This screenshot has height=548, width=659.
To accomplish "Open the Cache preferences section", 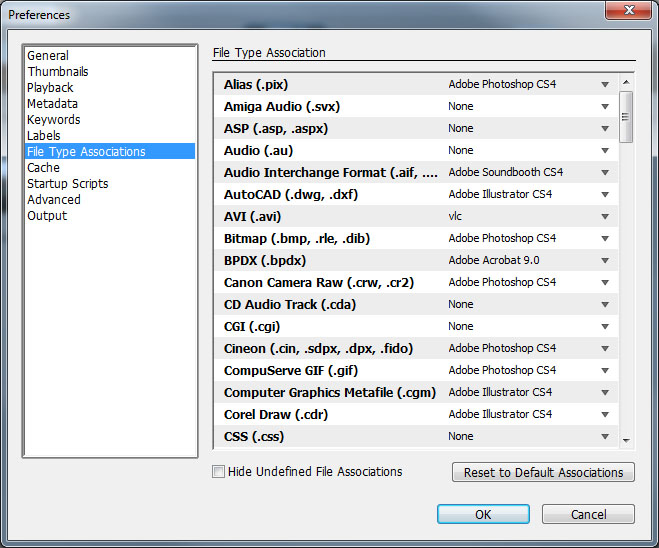I will [x=44, y=168].
